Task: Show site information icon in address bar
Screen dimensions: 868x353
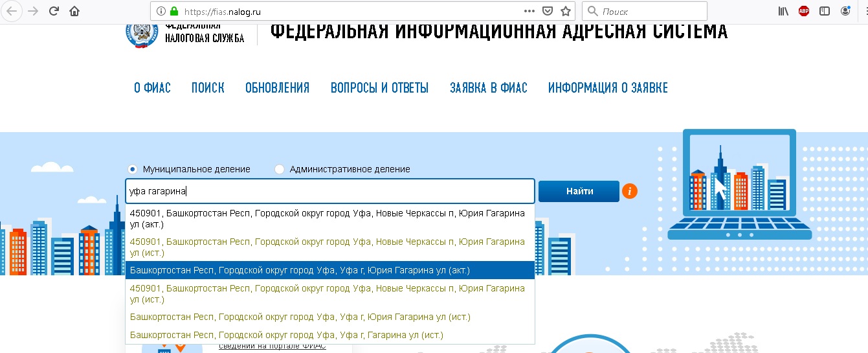Action: pos(161,11)
